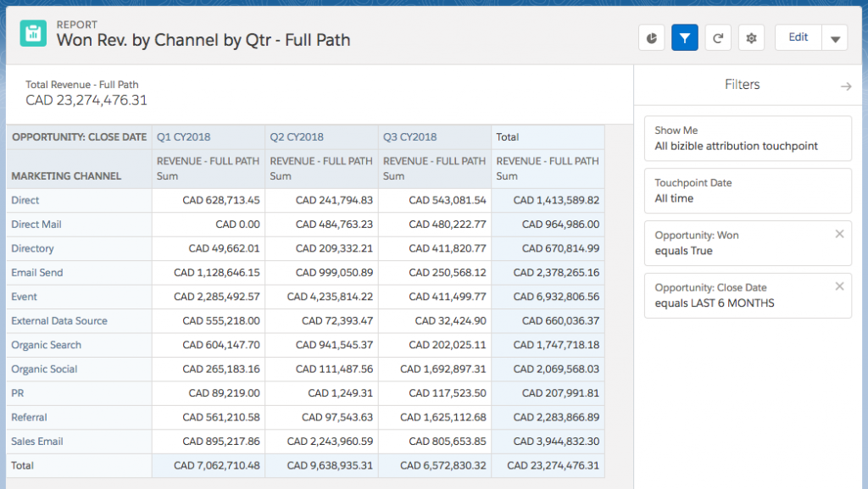The image size is (868, 489).
Task: Toggle the filter funnel button
Action: pos(685,37)
